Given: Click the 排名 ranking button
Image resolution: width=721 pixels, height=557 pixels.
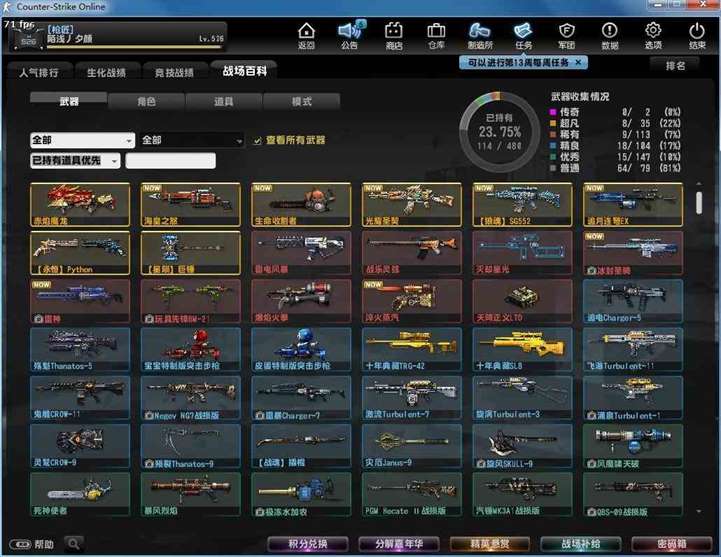Looking at the screenshot, I should pos(675,66).
